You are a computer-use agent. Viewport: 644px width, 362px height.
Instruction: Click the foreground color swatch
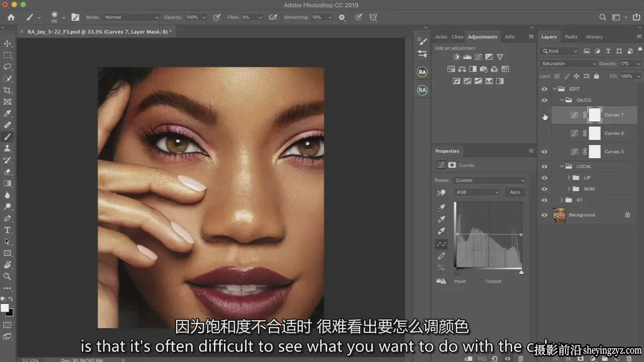click(5, 308)
